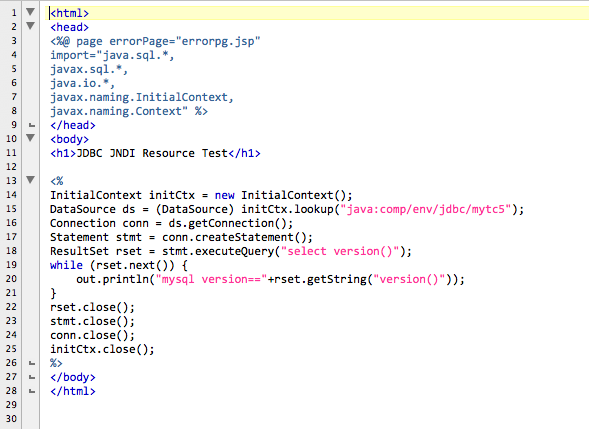
Task: Click javax.naming.InitialContext, text
Action: [x=142, y=97]
